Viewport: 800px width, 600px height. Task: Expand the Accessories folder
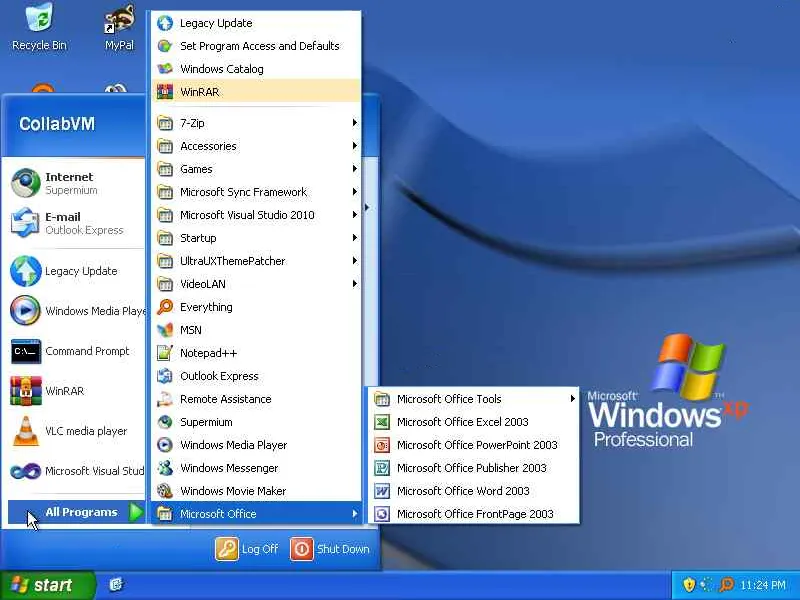pos(256,146)
